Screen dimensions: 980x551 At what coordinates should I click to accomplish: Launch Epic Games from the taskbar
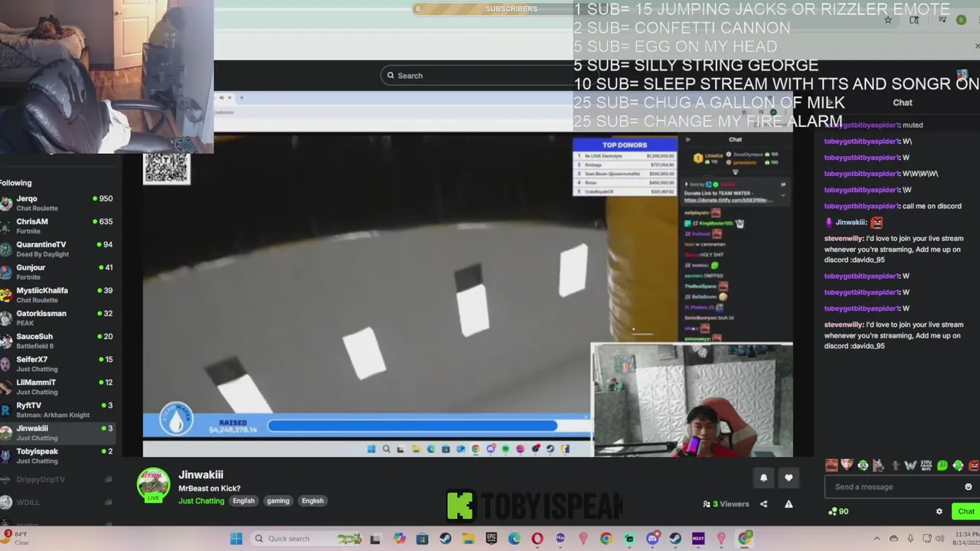click(491, 539)
